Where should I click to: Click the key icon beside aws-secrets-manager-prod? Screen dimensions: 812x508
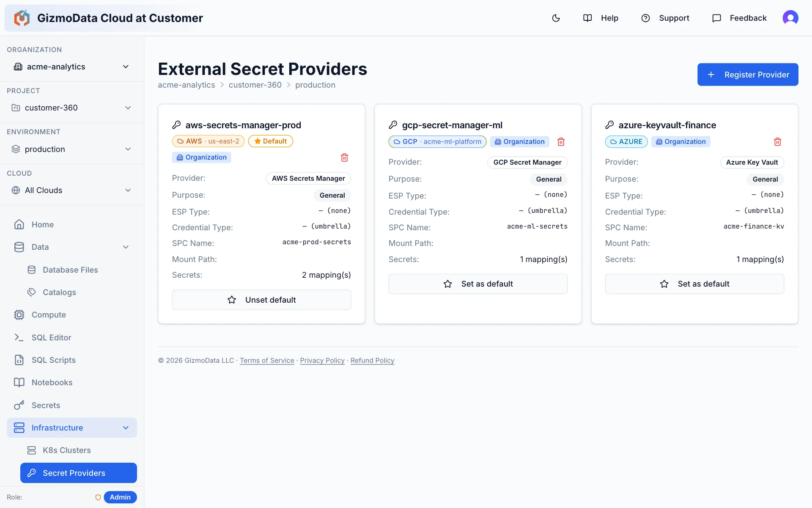176,125
